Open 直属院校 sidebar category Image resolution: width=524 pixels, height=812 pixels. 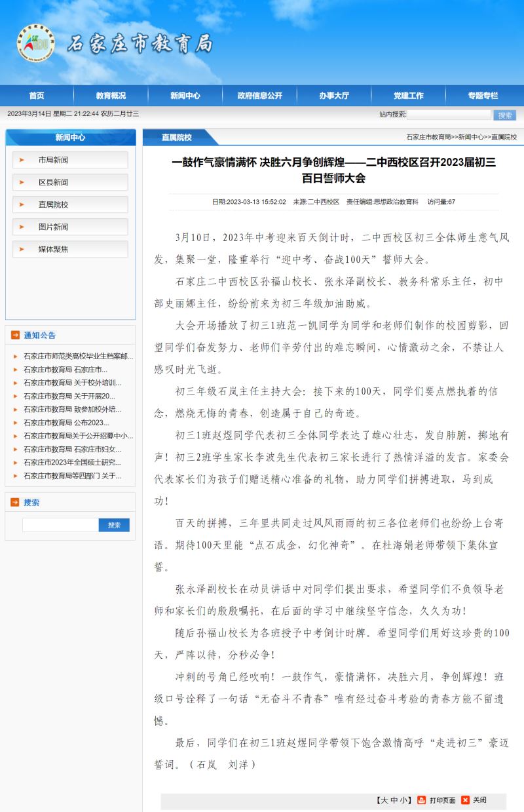(x=53, y=204)
